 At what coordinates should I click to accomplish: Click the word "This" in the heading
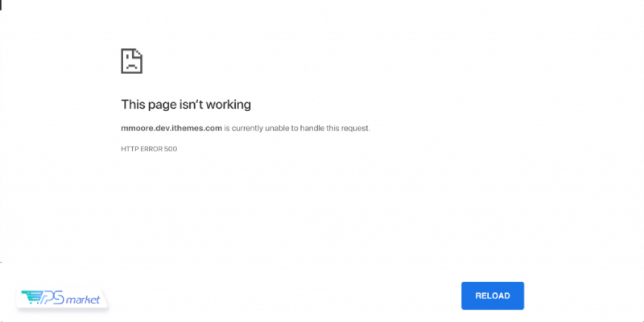point(133,105)
